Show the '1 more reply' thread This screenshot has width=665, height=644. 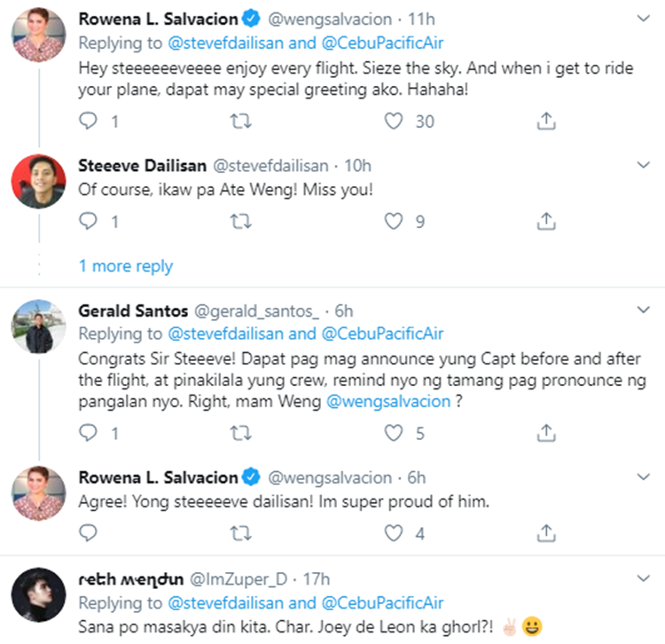click(125, 266)
